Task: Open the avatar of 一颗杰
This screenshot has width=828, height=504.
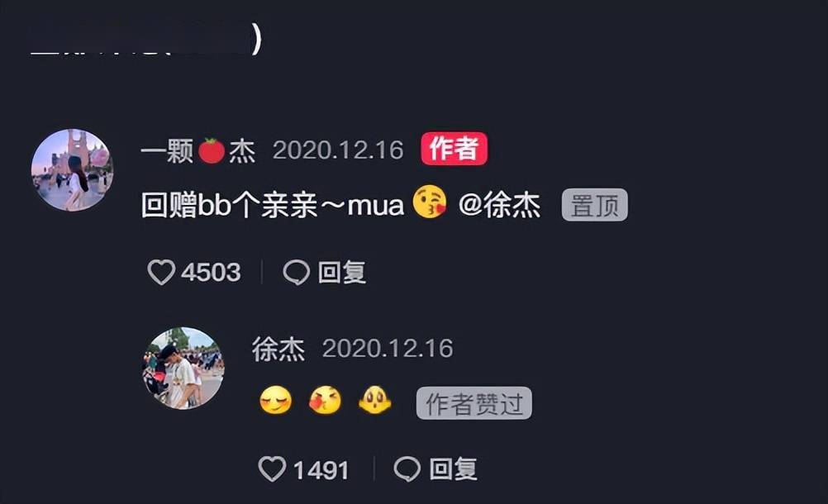Action: pos(73,170)
